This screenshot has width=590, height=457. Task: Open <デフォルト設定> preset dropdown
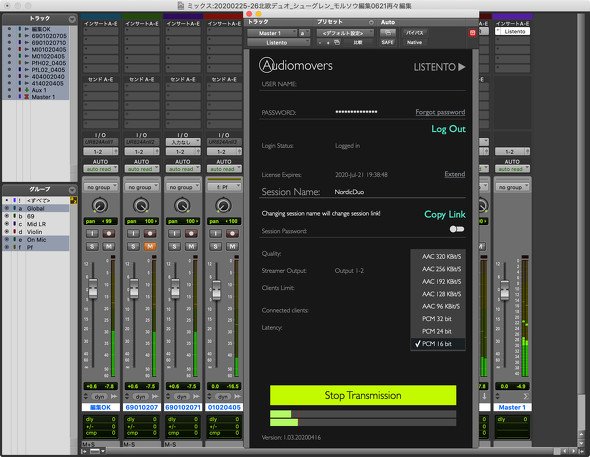(x=345, y=33)
